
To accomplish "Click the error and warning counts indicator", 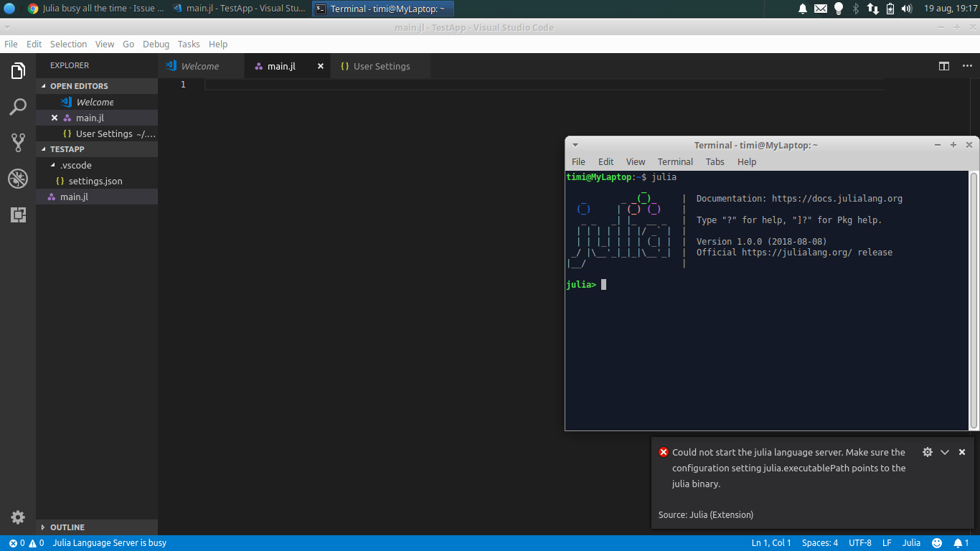I will coord(22,542).
